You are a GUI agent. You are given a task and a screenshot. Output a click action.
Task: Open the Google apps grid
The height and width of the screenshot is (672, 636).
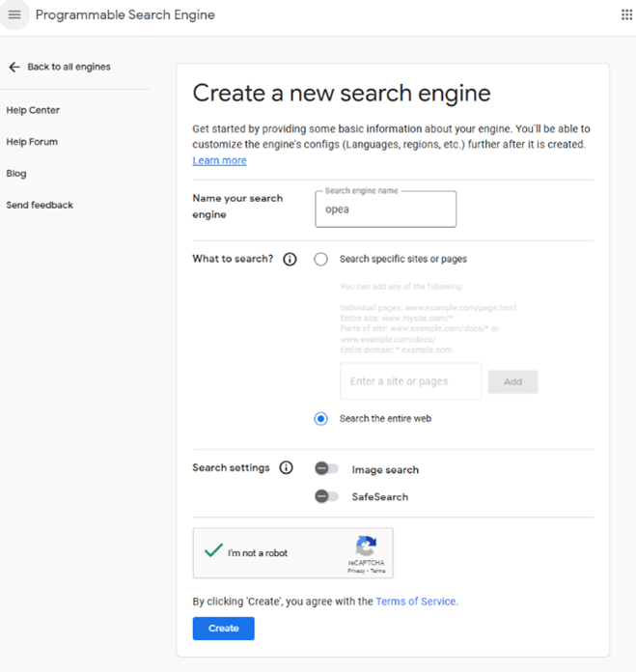click(x=626, y=14)
